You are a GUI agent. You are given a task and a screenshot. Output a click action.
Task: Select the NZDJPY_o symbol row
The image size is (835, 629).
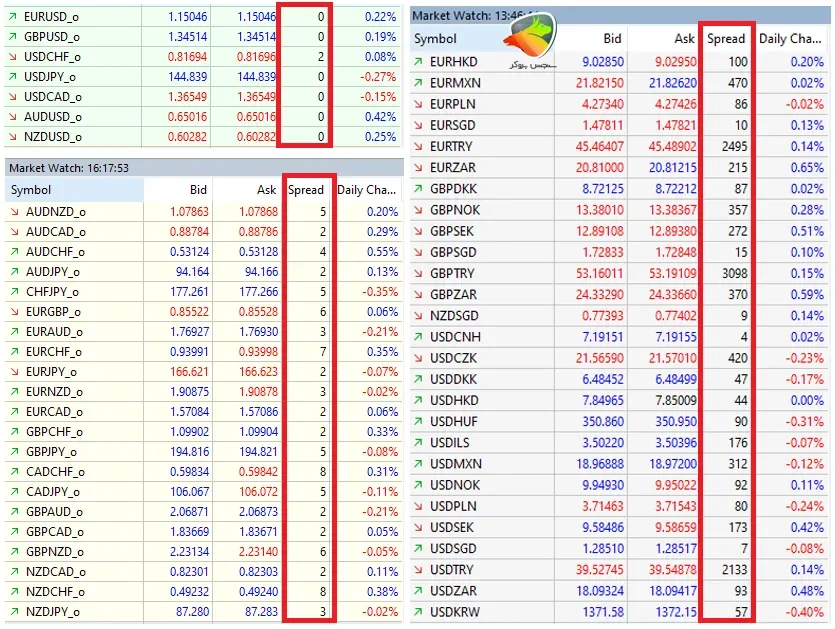(x=204, y=612)
